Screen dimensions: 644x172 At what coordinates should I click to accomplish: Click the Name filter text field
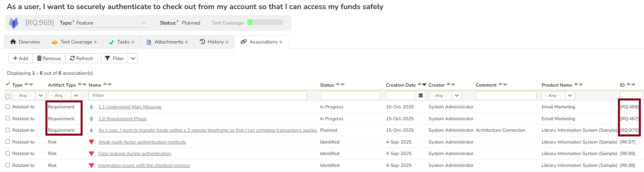[197, 96]
